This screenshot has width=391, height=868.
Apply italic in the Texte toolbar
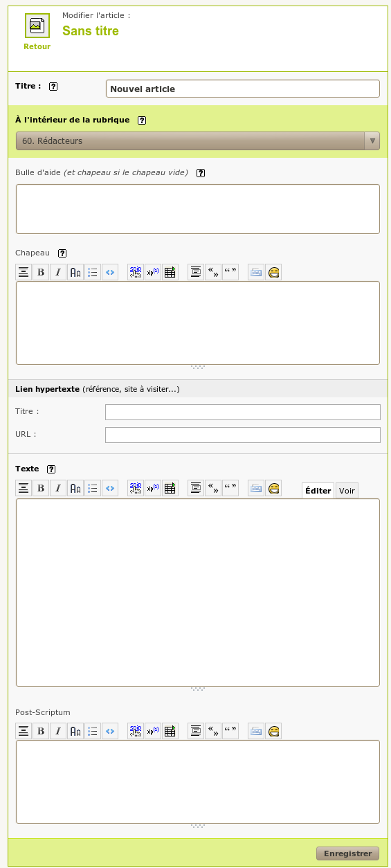[58, 489]
